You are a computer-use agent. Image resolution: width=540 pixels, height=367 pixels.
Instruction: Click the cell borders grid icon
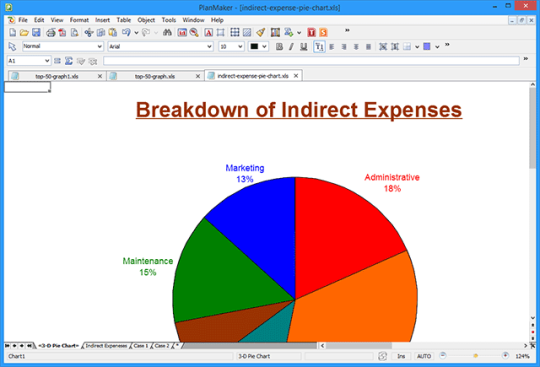[235, 32]
